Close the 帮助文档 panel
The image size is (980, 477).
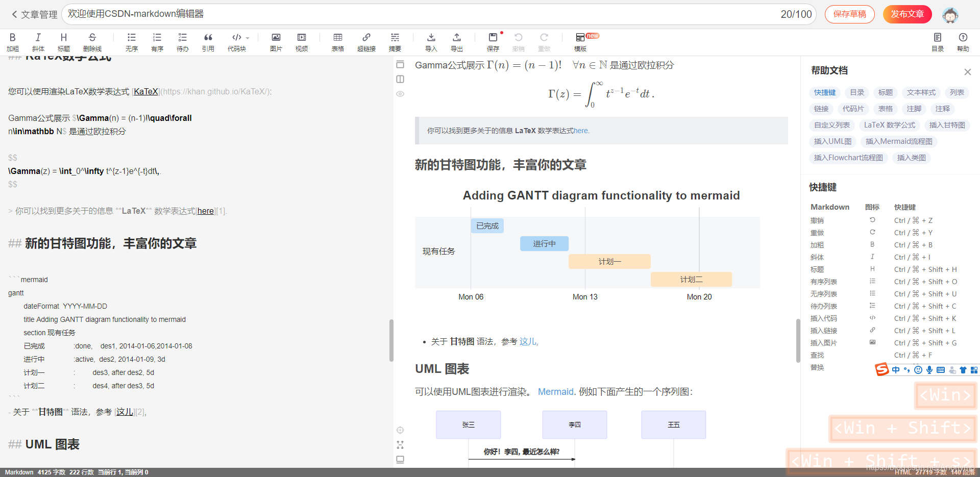coord(968,72)
